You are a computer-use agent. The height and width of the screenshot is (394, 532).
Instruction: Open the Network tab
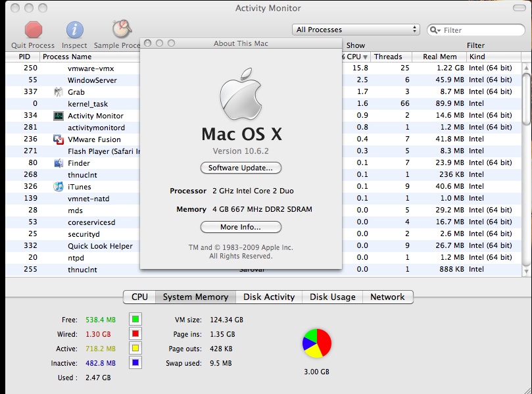387,297
